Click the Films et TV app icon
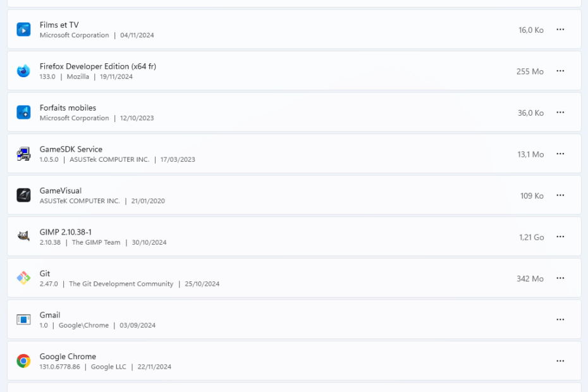This screenshot has width=588, height=392. point(23,29)
